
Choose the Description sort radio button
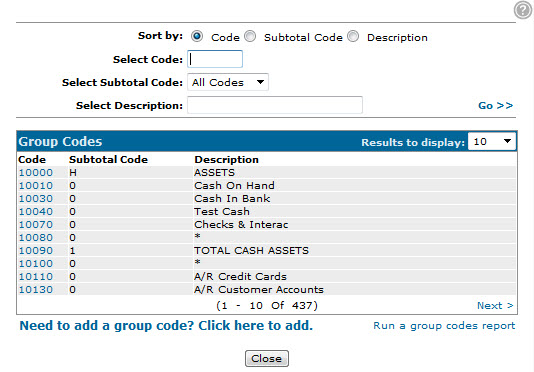(353, 36)
